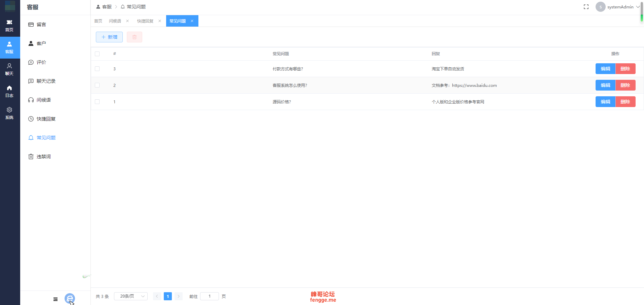Open the 留言 submenu item
644x305 pixels.
[x=55, y=25]
